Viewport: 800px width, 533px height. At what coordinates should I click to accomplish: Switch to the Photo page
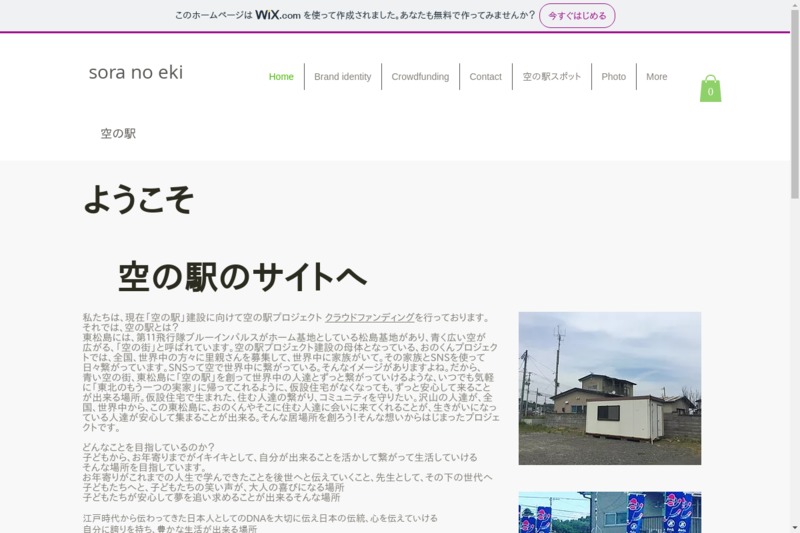(613, 77)
